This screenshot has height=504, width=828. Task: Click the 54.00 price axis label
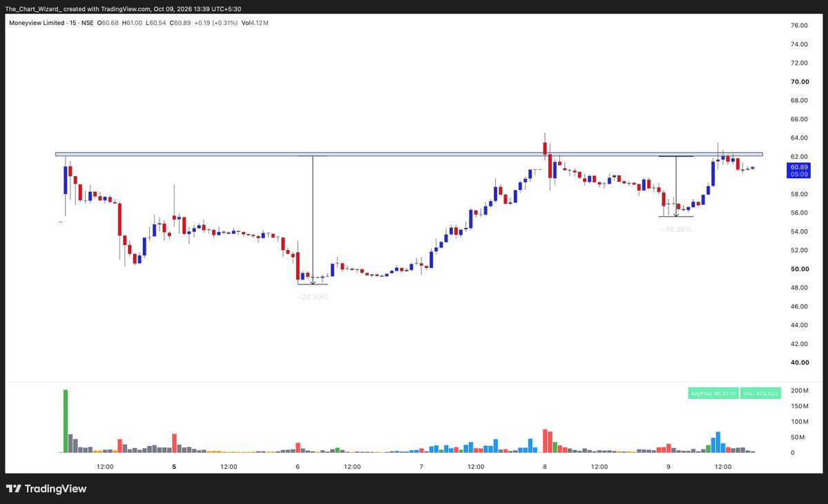tap(799, 232)
